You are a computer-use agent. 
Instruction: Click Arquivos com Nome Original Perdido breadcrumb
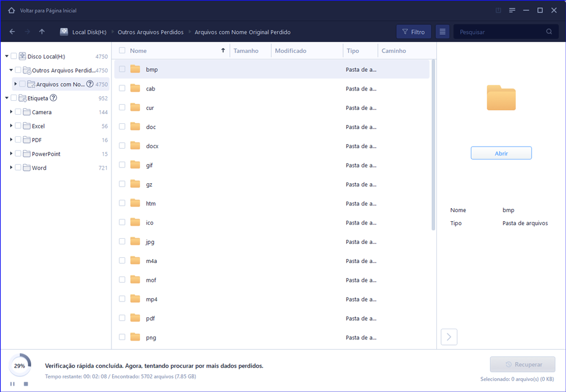(243, 32)
